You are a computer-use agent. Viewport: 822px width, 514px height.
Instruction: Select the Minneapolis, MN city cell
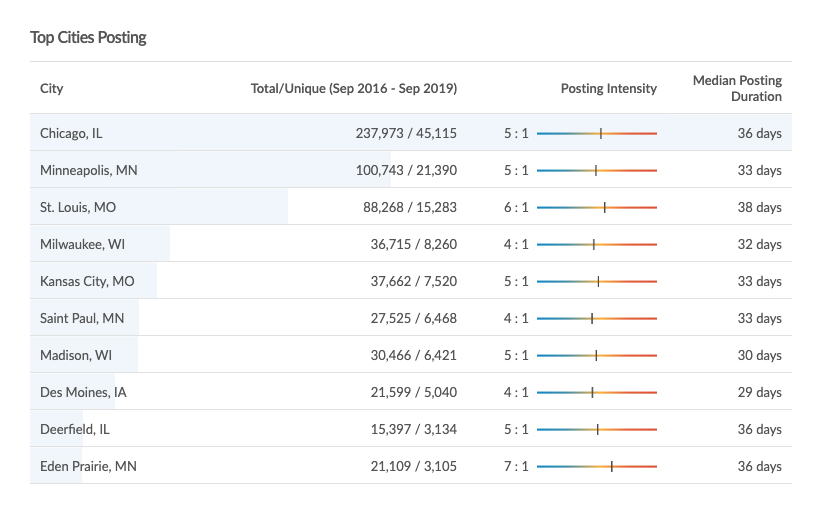click(89, 170)
